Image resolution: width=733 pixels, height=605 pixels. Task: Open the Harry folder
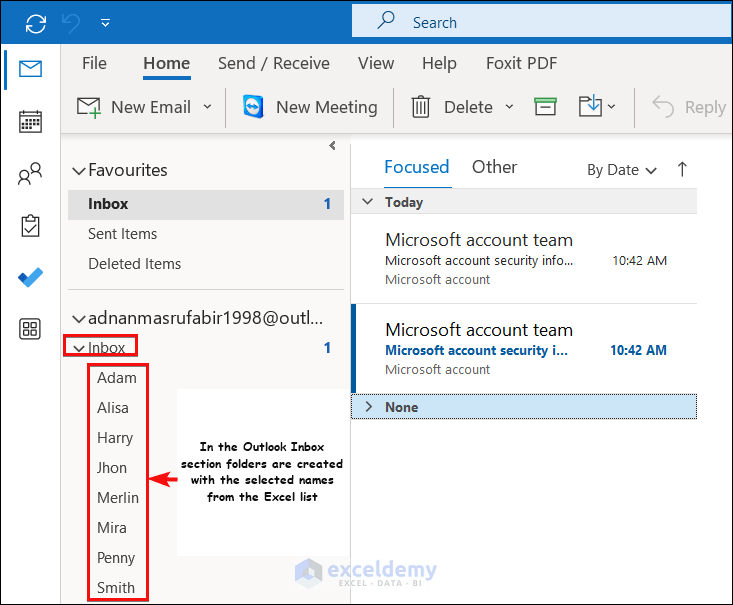click(x=115, y=438)
